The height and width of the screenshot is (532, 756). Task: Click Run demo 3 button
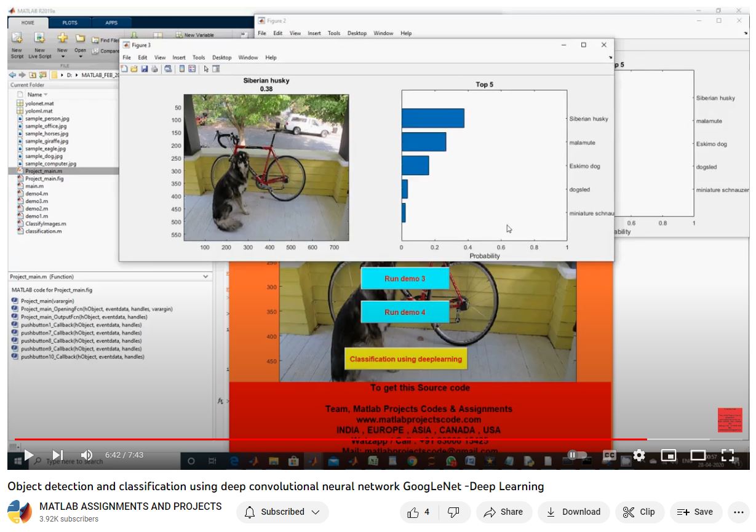point(405,279)
